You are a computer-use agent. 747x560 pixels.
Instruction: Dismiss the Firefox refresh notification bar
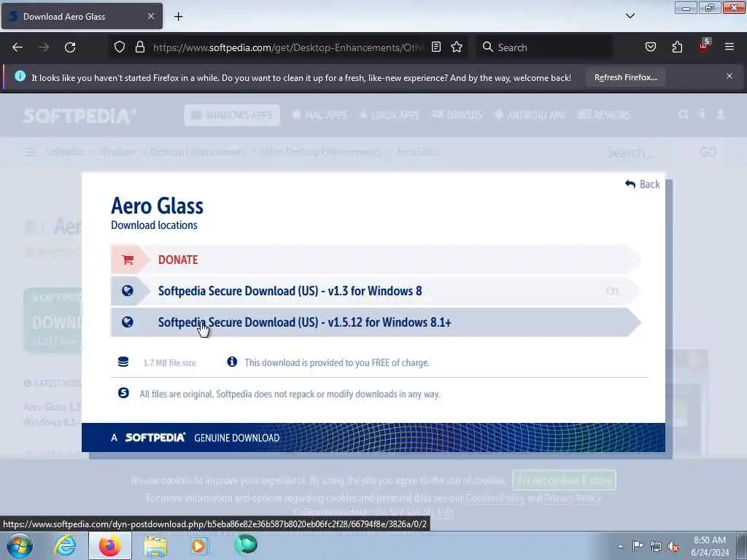[x=729, y=76]
